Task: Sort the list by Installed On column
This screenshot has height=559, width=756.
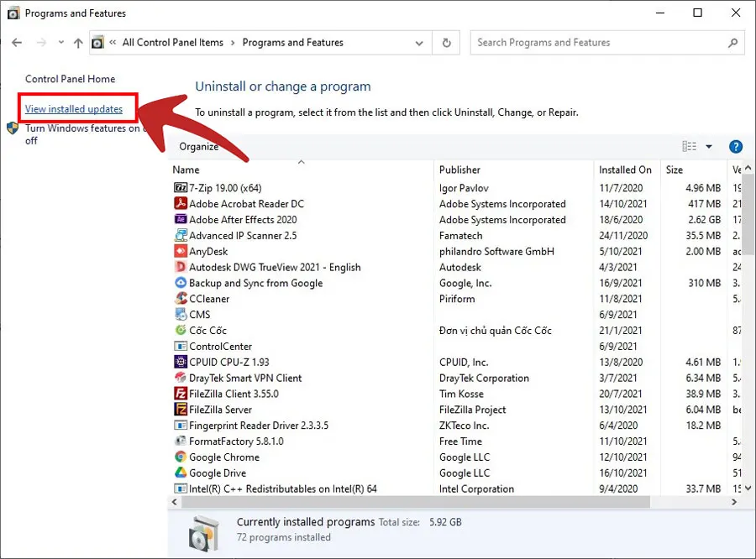Action: pyautogui.click(x=625, y=170)
